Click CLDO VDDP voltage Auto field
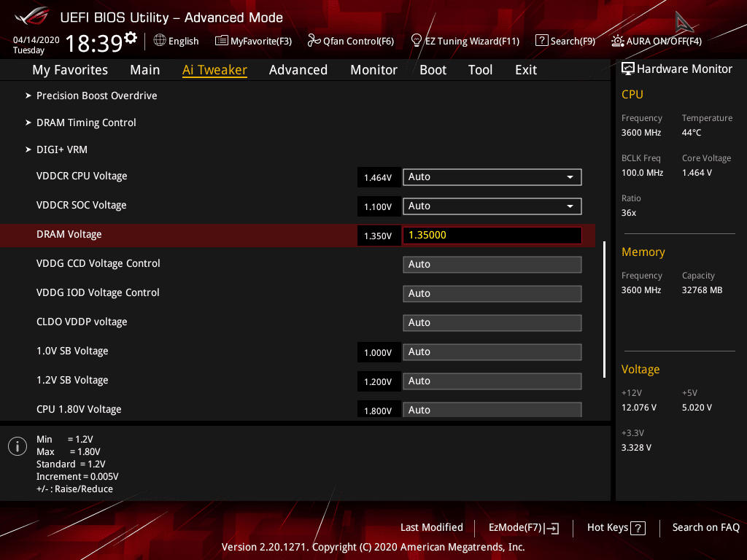Image resolution: width=747 pixels, height=560 pixels. tap(492, 323)
